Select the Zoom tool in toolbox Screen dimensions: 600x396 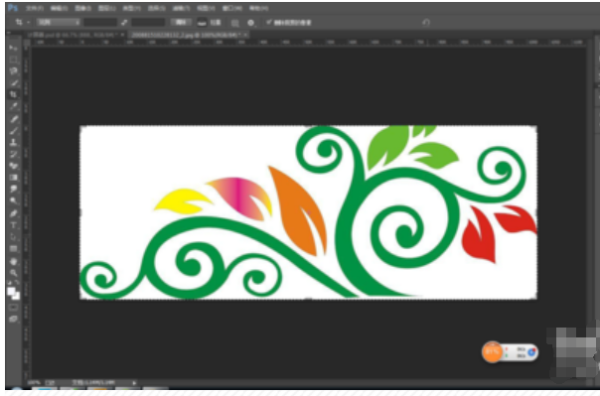[14, 273]
